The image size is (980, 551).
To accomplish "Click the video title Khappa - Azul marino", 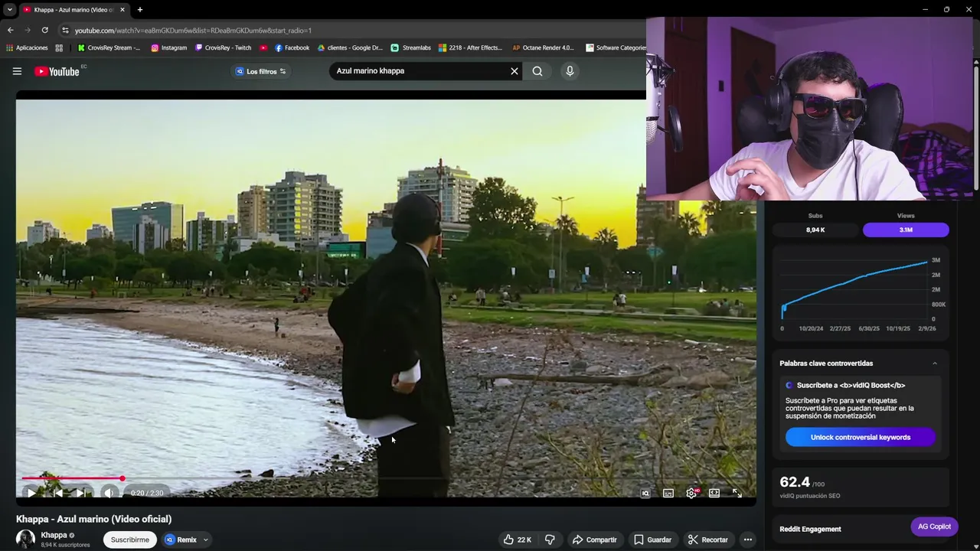I will click(93, 519).
